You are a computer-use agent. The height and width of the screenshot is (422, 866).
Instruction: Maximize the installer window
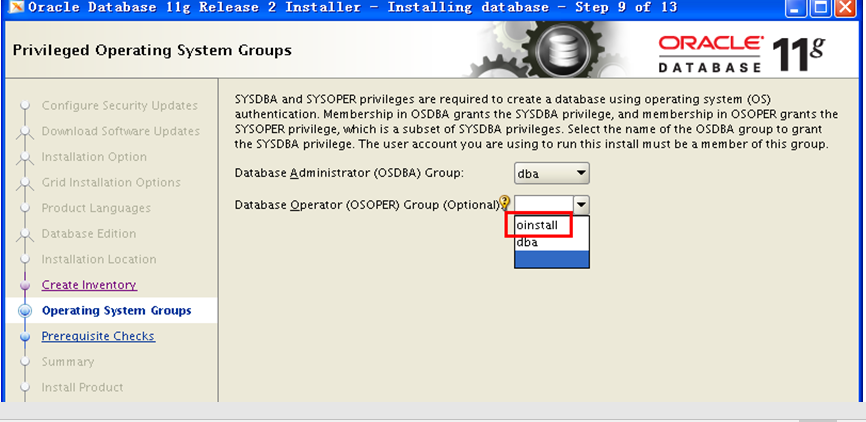point(821,8)
